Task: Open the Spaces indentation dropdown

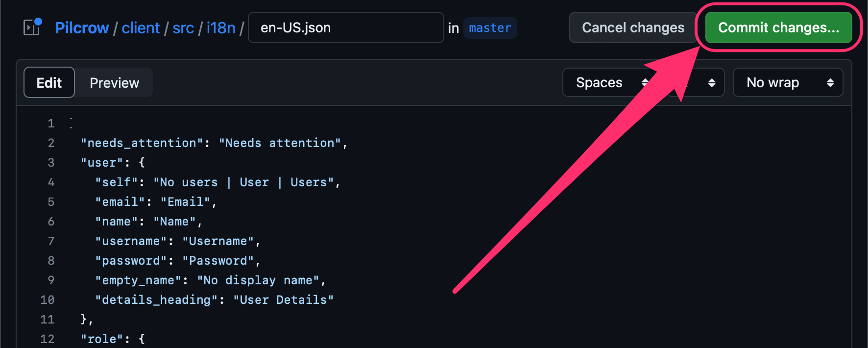Action: [610, 82]
